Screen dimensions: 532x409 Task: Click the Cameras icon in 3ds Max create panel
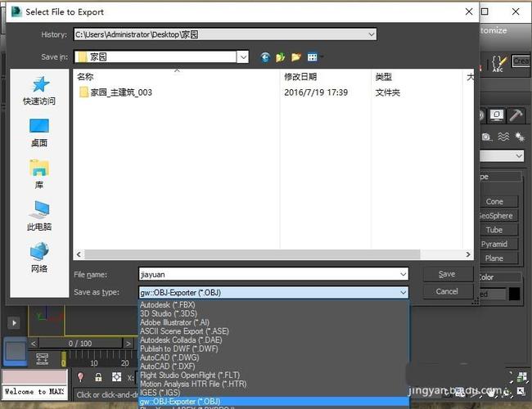pyautogui.click(x=486, y=137)
